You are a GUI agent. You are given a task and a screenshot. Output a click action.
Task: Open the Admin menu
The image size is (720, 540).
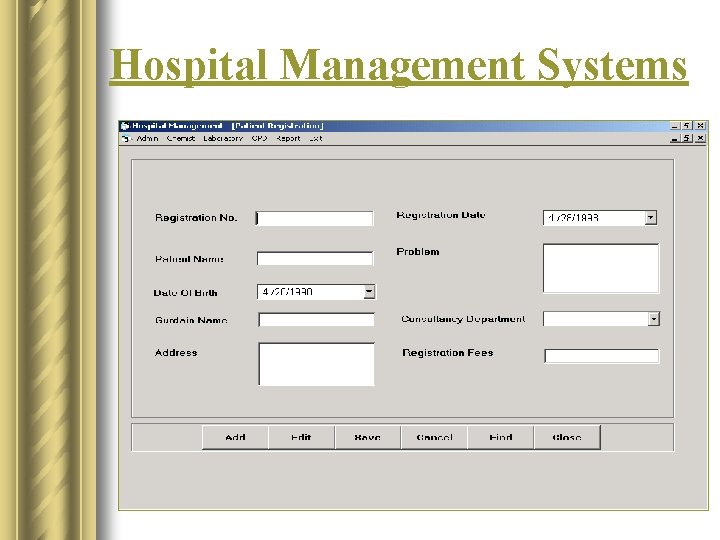click(x=147, y=138)
